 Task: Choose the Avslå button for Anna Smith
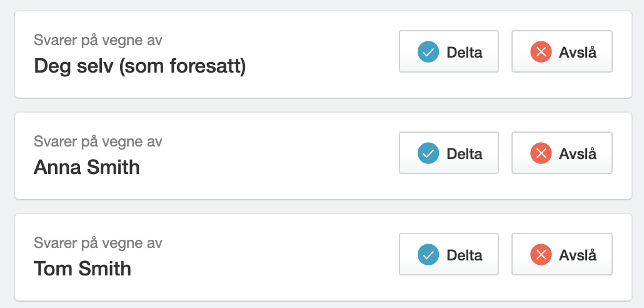click(562, 153)
